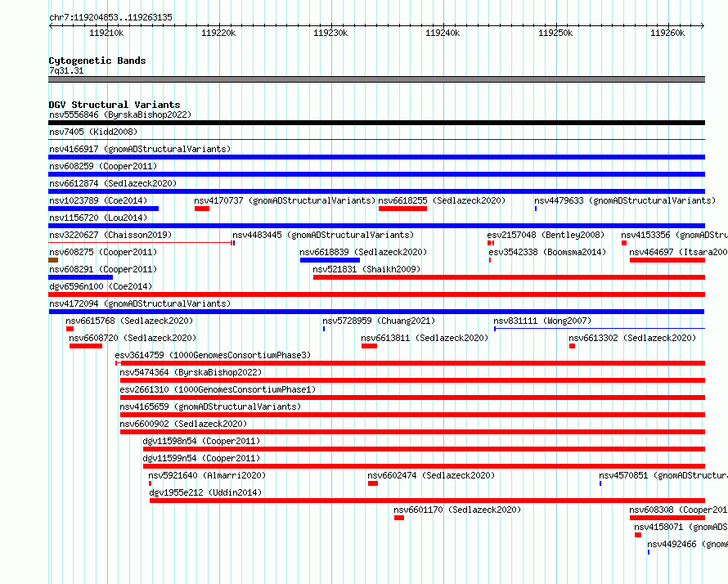
Task: Click the nsv464697 Itsara variant label
Action: [678, 252]
